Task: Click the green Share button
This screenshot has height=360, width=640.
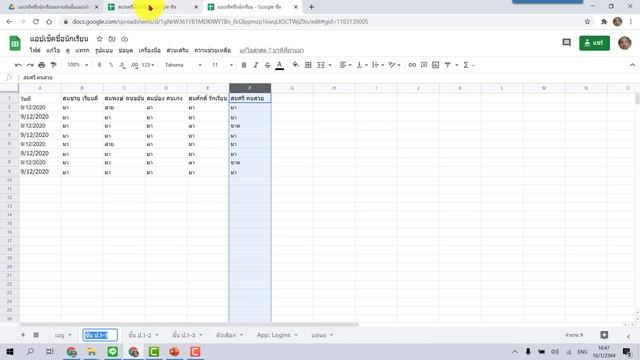Action: [x=594, y=43]
